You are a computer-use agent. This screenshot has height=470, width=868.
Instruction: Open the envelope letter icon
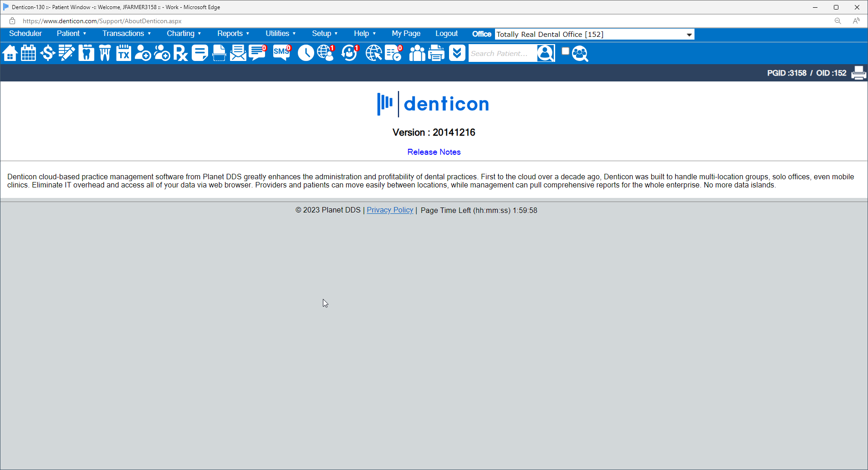(x=238, y=53)
